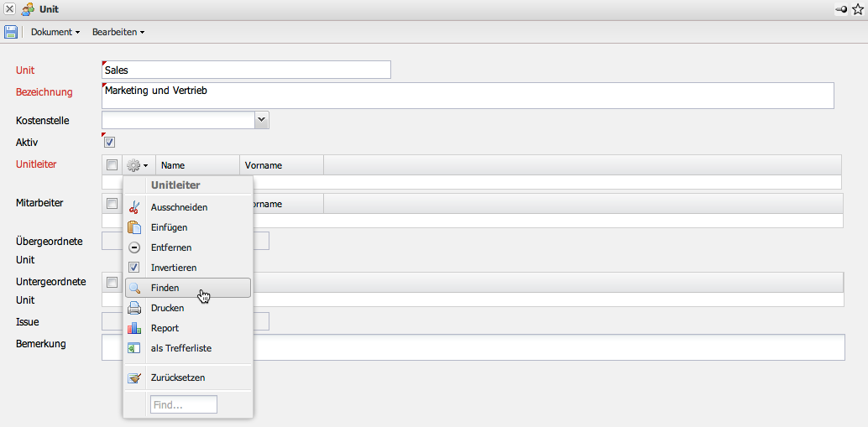Image resolution: width=868 pixels, height=427 pixels.
Task: Click the Find... search field in menu
Action: (x=184, y=404)
